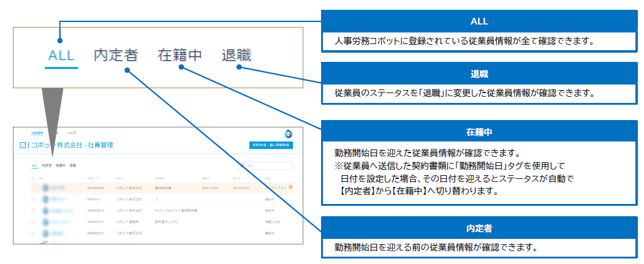644x264 pixels.
Task: Switch to small 在籍中 tab in app window
Action: pos(61,165)
